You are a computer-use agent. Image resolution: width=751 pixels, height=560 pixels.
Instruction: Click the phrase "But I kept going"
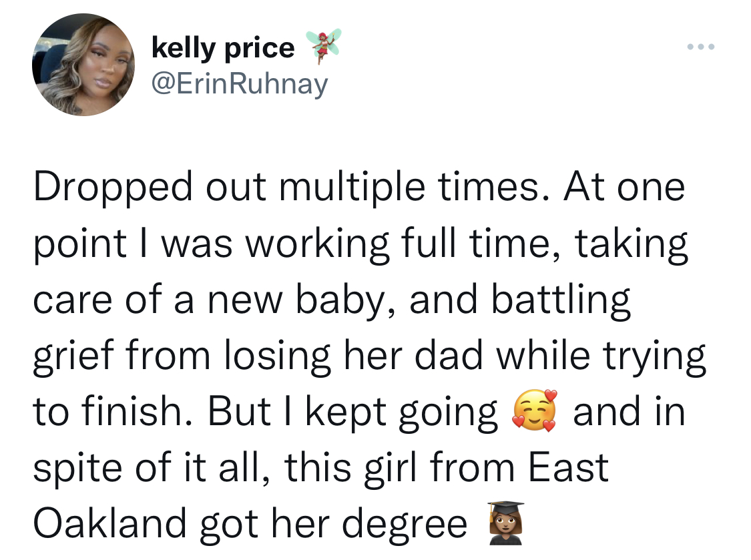tap(352, 412)
